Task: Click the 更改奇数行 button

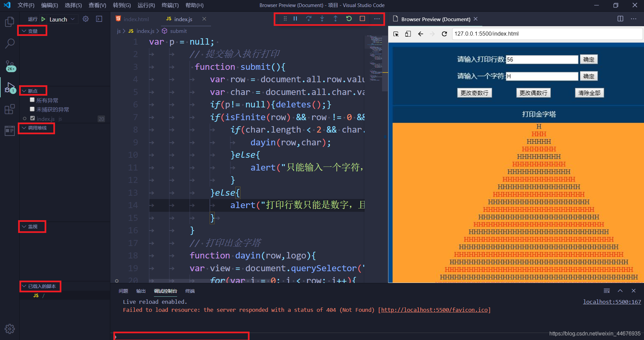Action: [474, 93]
